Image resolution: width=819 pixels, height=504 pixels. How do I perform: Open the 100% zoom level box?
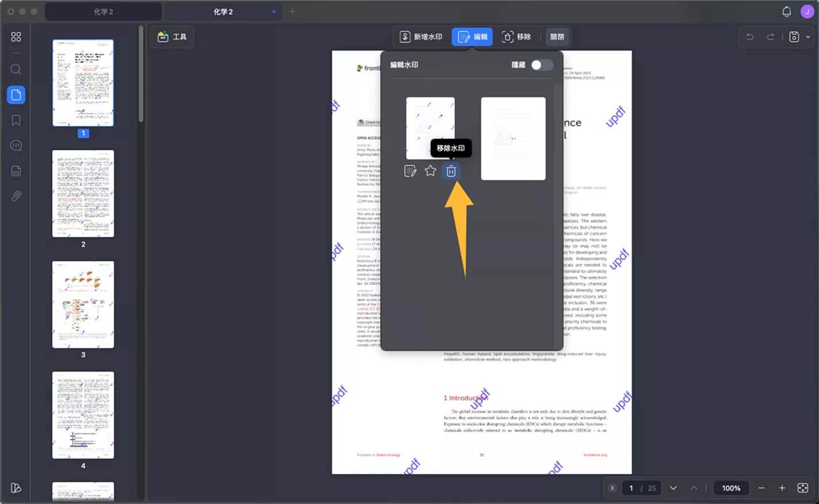pos(731,488)
